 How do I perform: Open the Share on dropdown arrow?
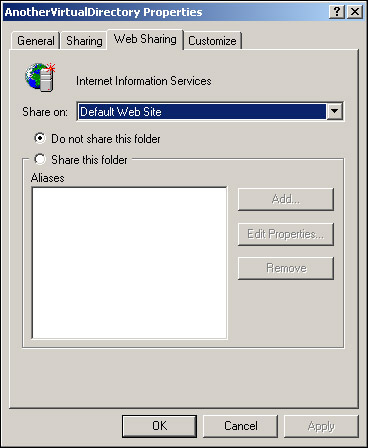click(x=334, y=111)
